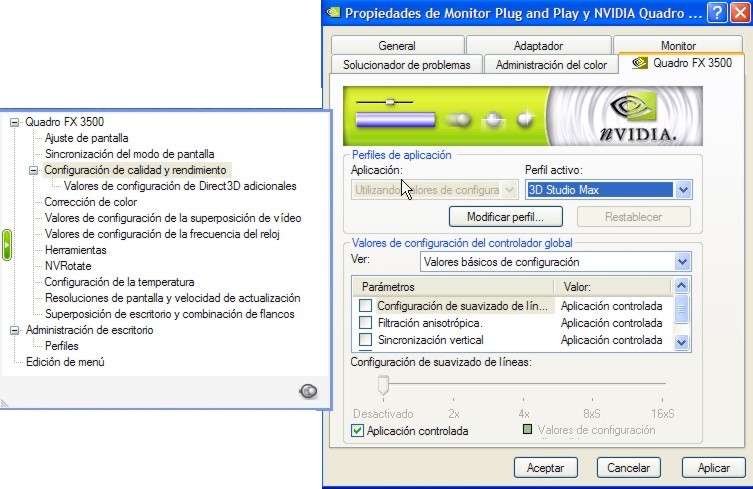Open the Perfil activo dropdown
Viewport: 753px width, 489px height.
pyautogui.click(x=683, y=190)
